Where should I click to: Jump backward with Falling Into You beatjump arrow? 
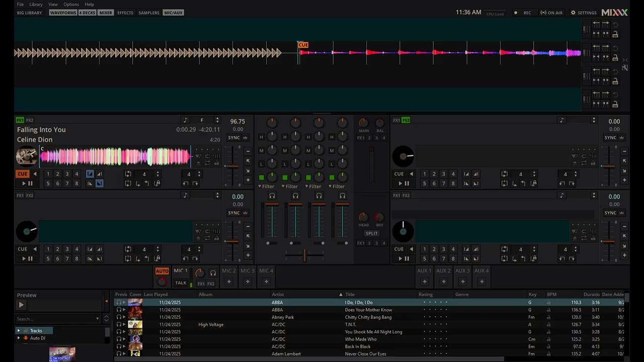(x=185, y=184)
